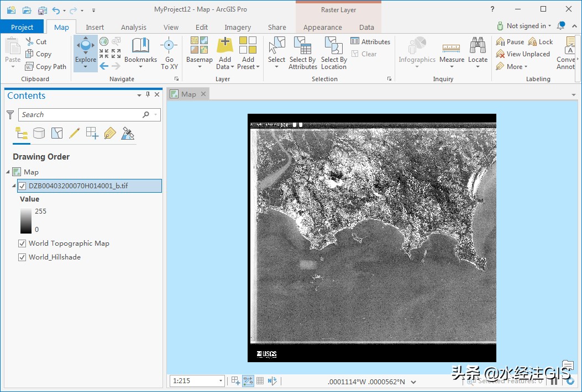Open the Data raster layer tab

(x=366, y=27)
